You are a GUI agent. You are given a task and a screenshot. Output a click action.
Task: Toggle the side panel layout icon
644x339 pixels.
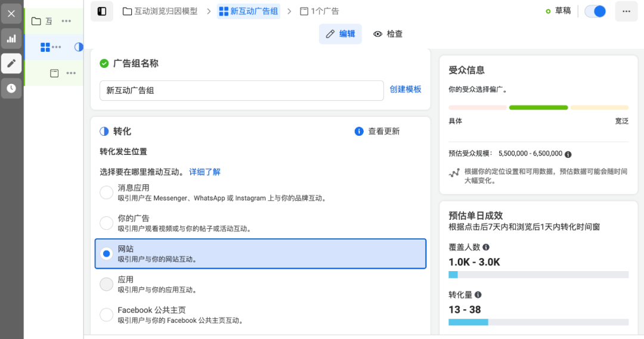pyautogui.click(x=102, y=11)
